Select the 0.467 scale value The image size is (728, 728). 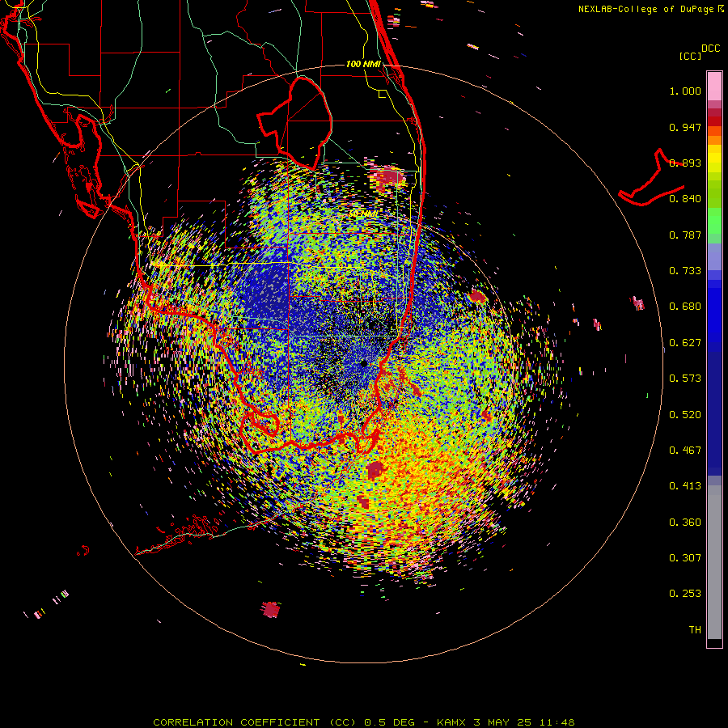(x=685, y=451)
